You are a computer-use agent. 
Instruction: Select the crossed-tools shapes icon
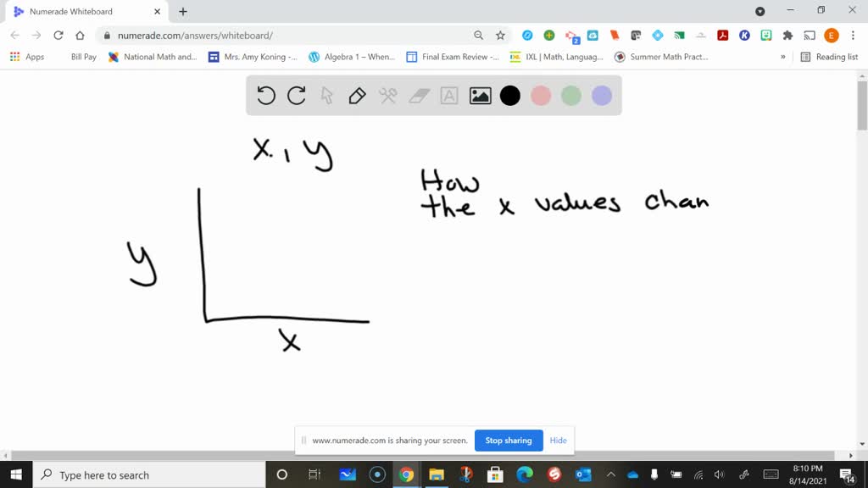coord(387,96)
